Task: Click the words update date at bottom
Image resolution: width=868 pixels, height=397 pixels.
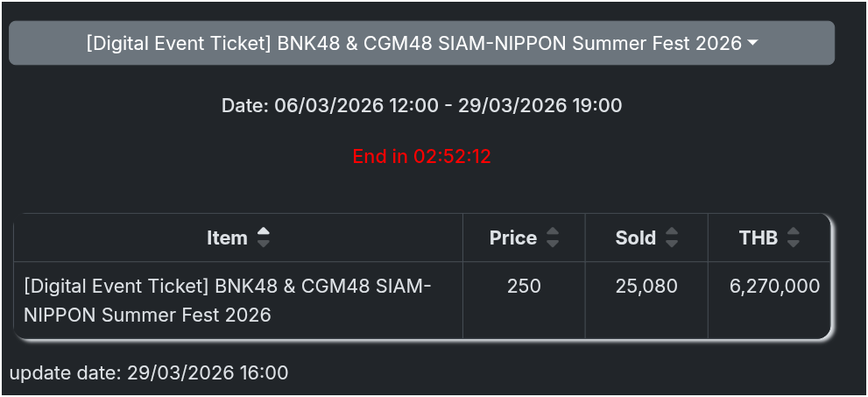Action: (x=63, y=372)
